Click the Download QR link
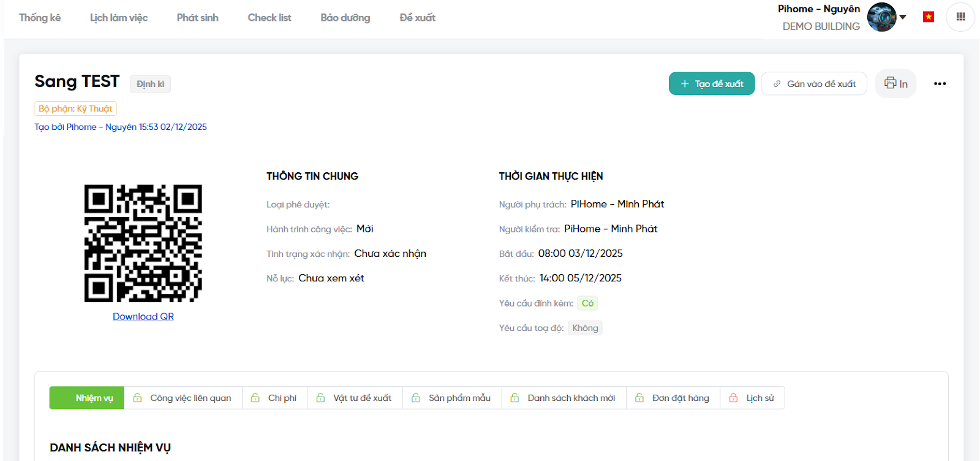 point(143,316)
